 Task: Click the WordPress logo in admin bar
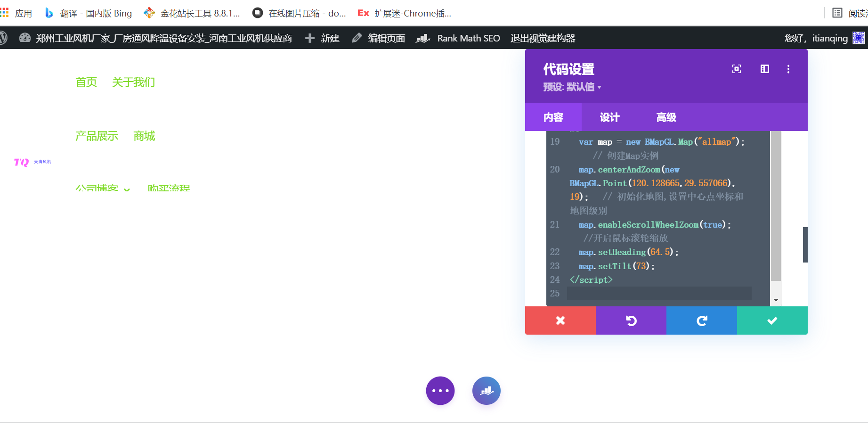[x=3, y=38]
